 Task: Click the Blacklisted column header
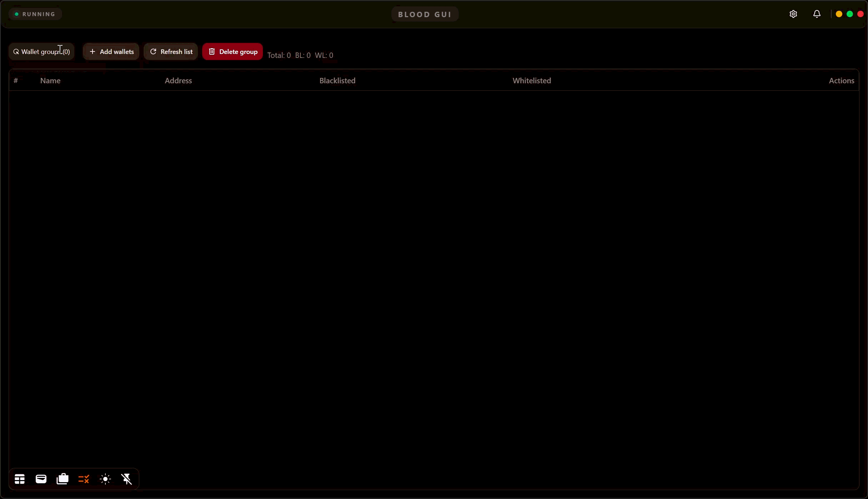(x=338, y=81)
